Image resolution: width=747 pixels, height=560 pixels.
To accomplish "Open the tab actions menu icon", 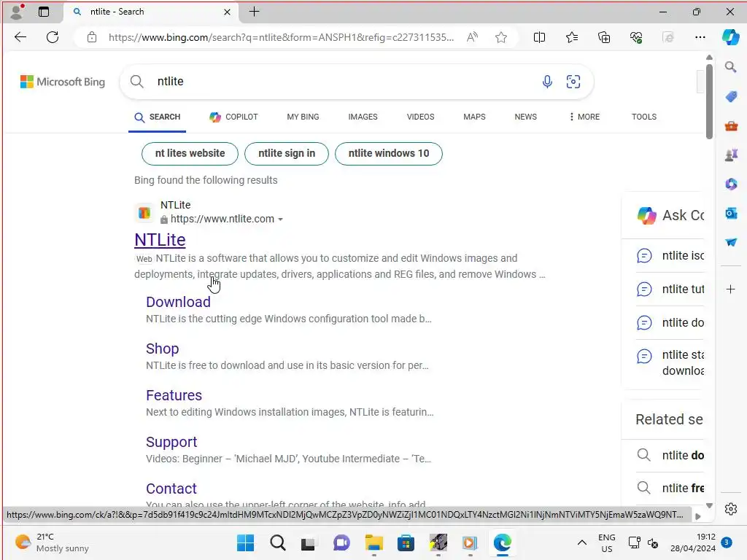I will tap(43, 12).
